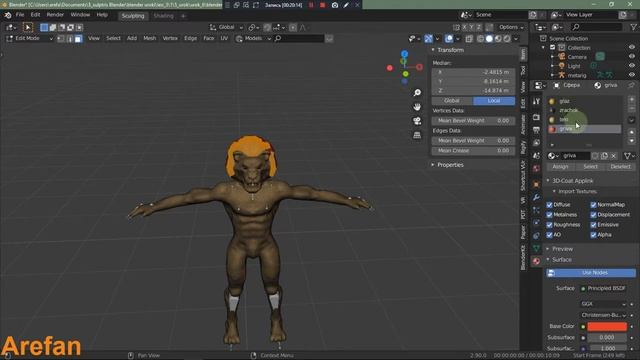Enable vertex select mode

[x=61, y=38]
